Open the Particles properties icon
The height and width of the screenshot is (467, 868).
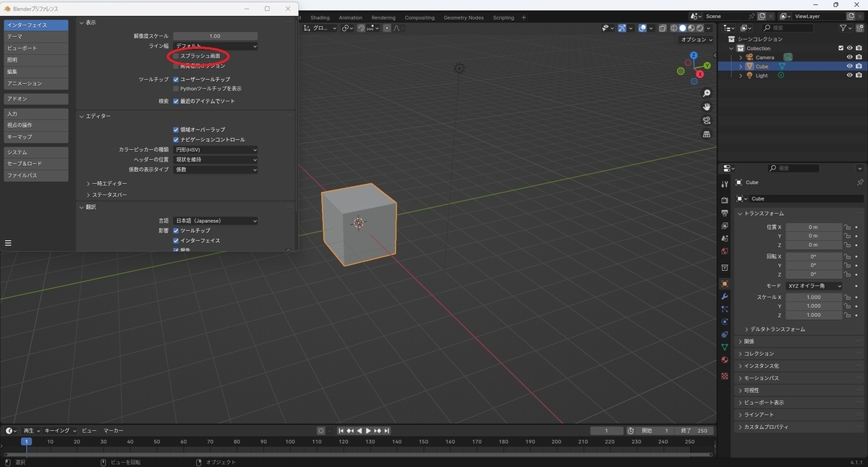click(x=725, y=309)
